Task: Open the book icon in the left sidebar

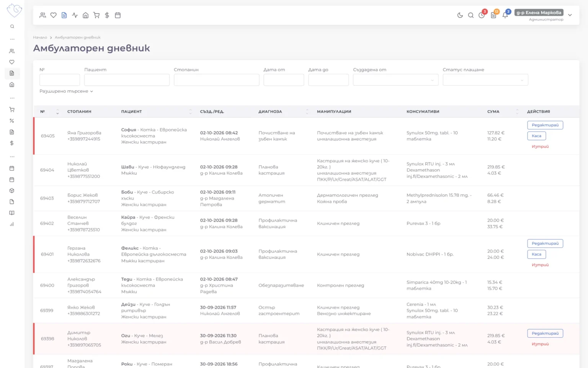Action: (x=12, y=213)
